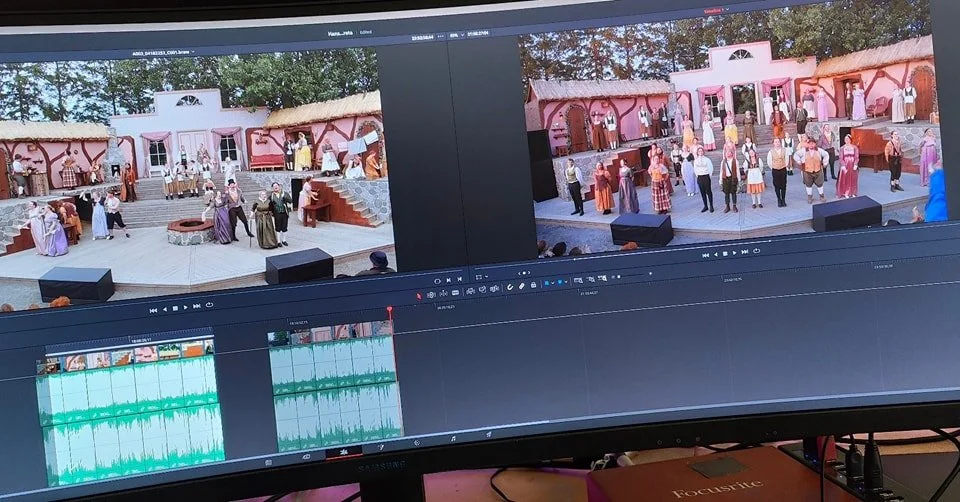Click the Custom Zoom icon
960x502 pixels.
click(602, 279)
